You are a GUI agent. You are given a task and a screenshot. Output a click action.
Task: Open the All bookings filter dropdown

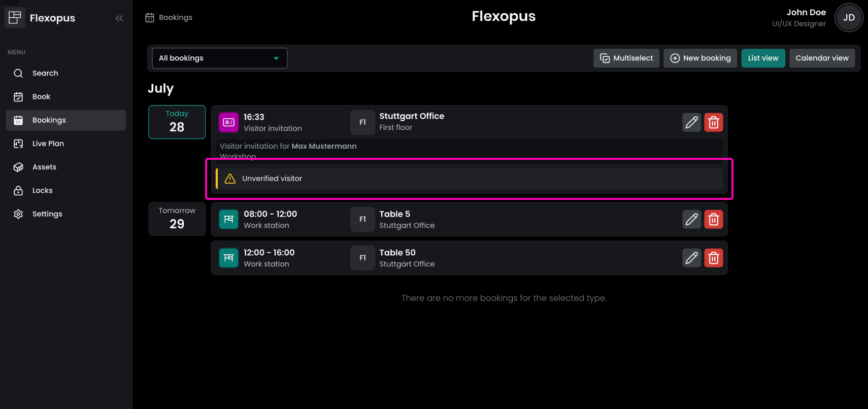tap(219, 58)
